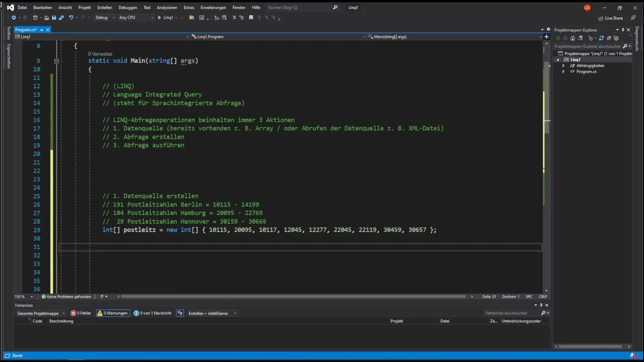Toggle the 0 von 1 Nachricht filter
Screen dimensions: 644x362
(x=153, y=313)
